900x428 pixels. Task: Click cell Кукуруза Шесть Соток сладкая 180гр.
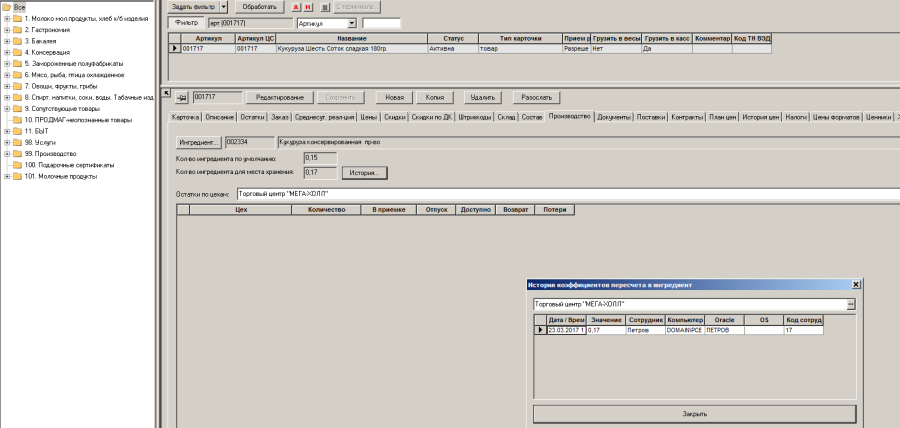(x=351, y=49)
